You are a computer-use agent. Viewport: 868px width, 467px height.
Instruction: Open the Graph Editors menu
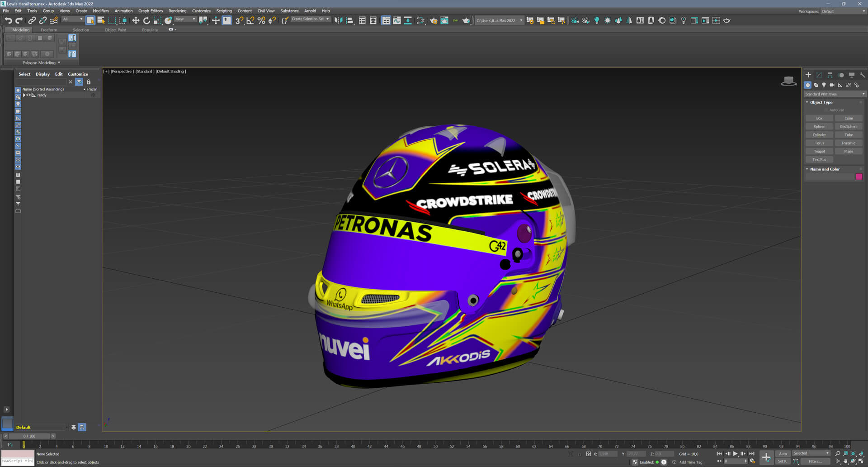click(151, 11)
